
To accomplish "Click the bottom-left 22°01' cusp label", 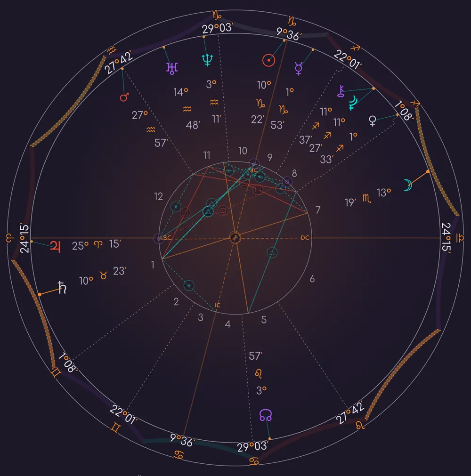I will pyautogui.click(x=123, y=414).
